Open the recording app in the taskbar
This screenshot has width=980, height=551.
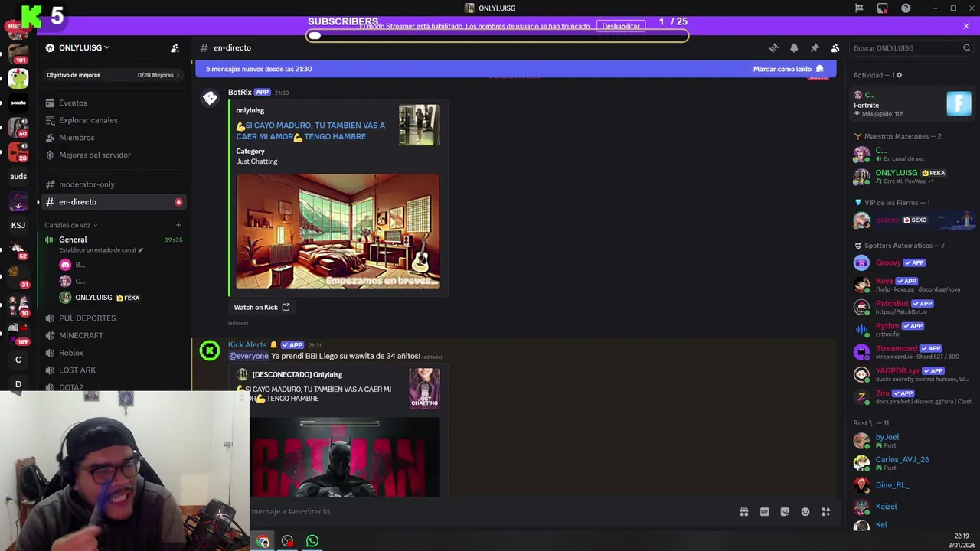(x=287, y=541)
